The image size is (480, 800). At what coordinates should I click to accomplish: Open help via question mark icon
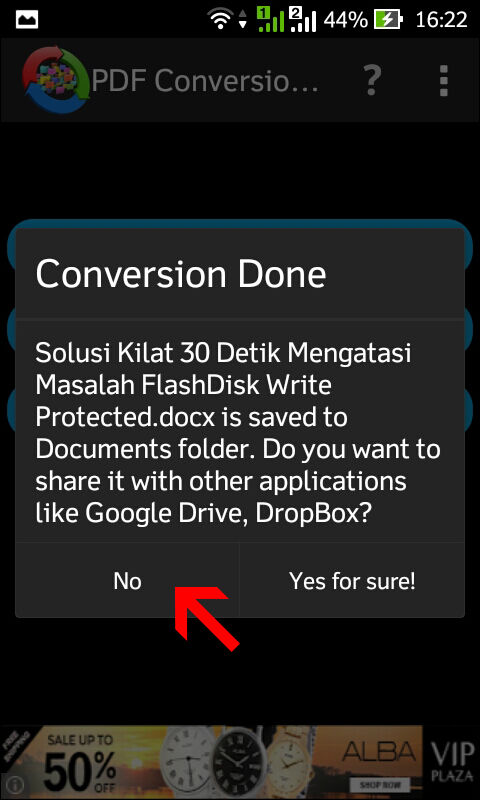(x=373, y=81)
